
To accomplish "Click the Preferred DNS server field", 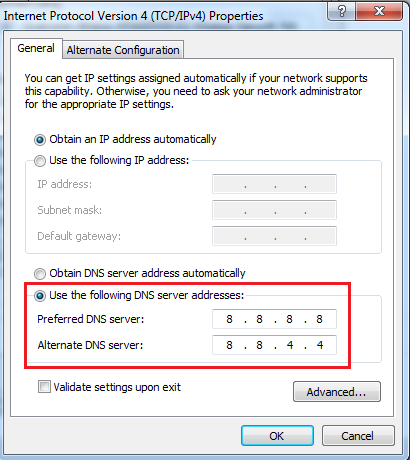I will tap(274, 319).
